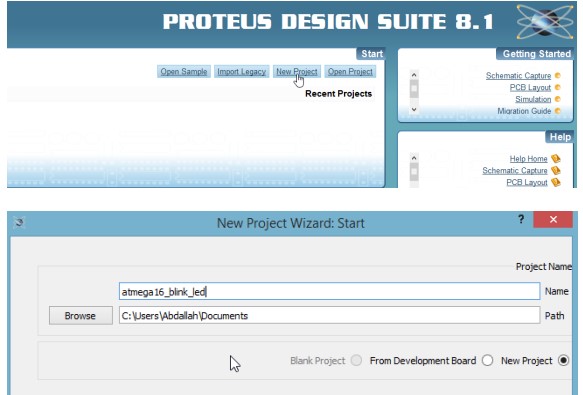Click up arrow in Help panel scrollbar
This screenshot has width=583, height=395.
(x=414, y=158)
